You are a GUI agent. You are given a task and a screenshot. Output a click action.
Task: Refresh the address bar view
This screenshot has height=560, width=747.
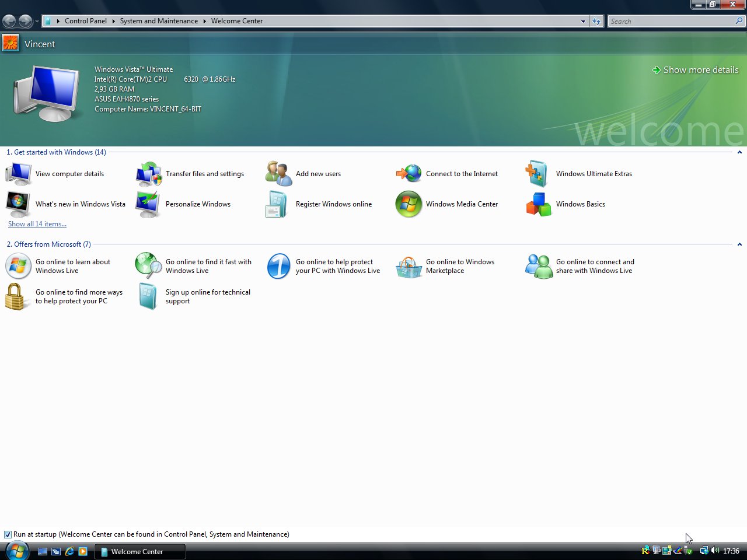(x=596, y=22)
